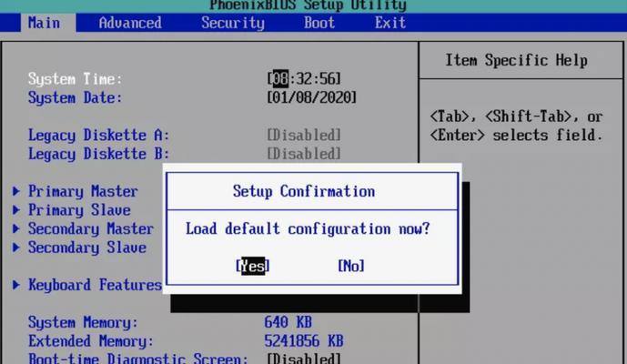This screenshot has width=627, height=364.
Task: Open the Advanced menu tab
Action: point(130,23)
